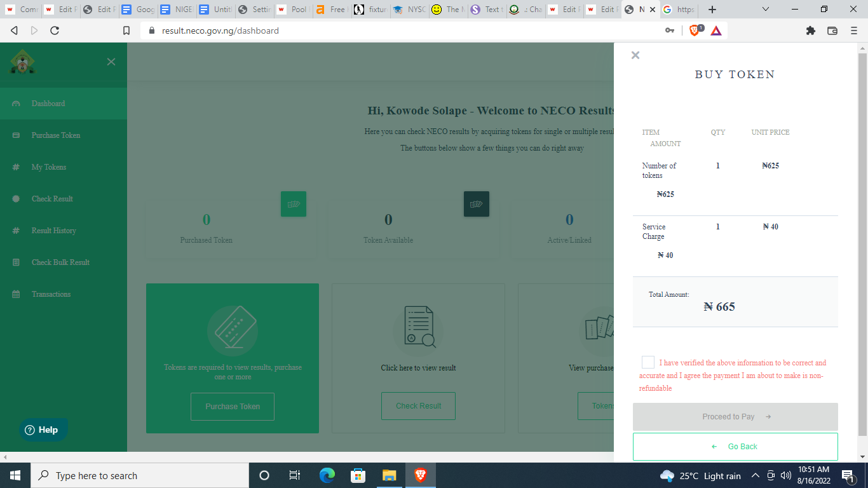
Task: Switch to the fixtur browser tab
Action: click(x=369, y=10)
